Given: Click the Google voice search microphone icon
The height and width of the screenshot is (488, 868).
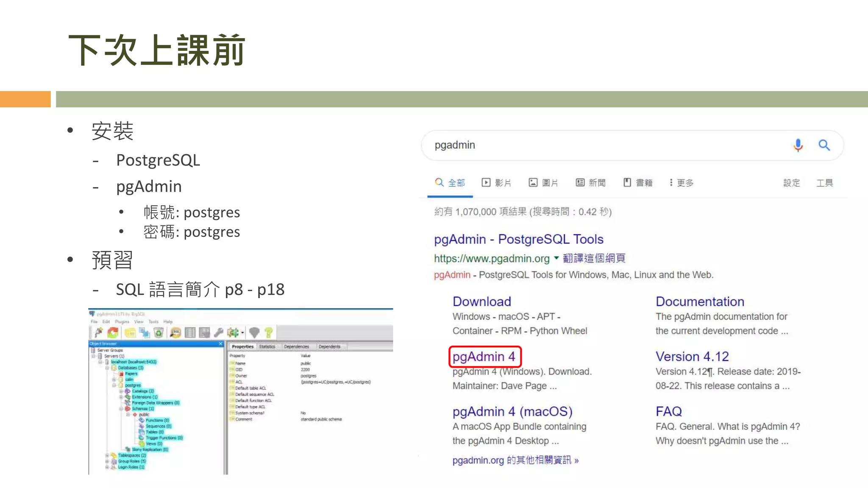Looking at the screenshot, I should click(x=798, y=145).
